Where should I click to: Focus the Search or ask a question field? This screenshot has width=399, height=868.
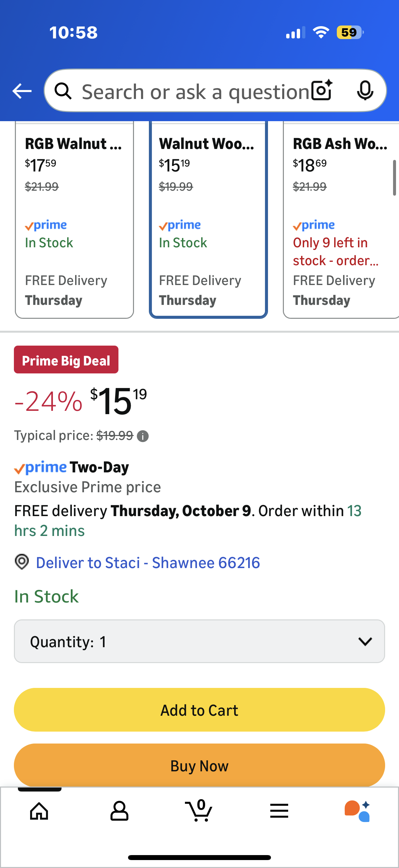195,91
